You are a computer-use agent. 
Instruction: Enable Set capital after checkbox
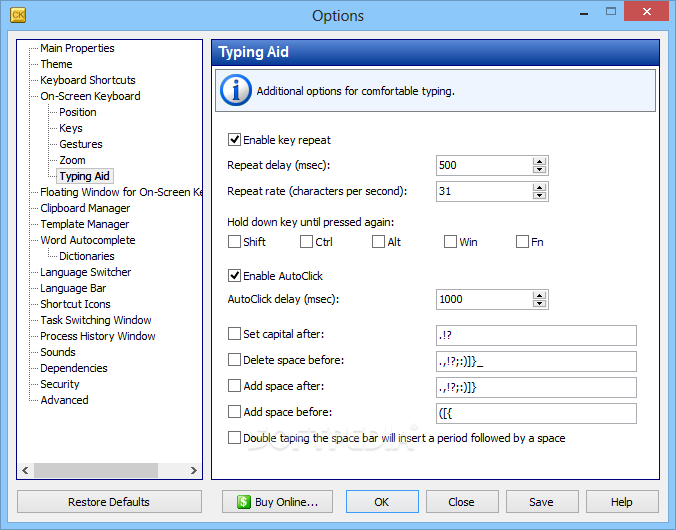[234, 334]
